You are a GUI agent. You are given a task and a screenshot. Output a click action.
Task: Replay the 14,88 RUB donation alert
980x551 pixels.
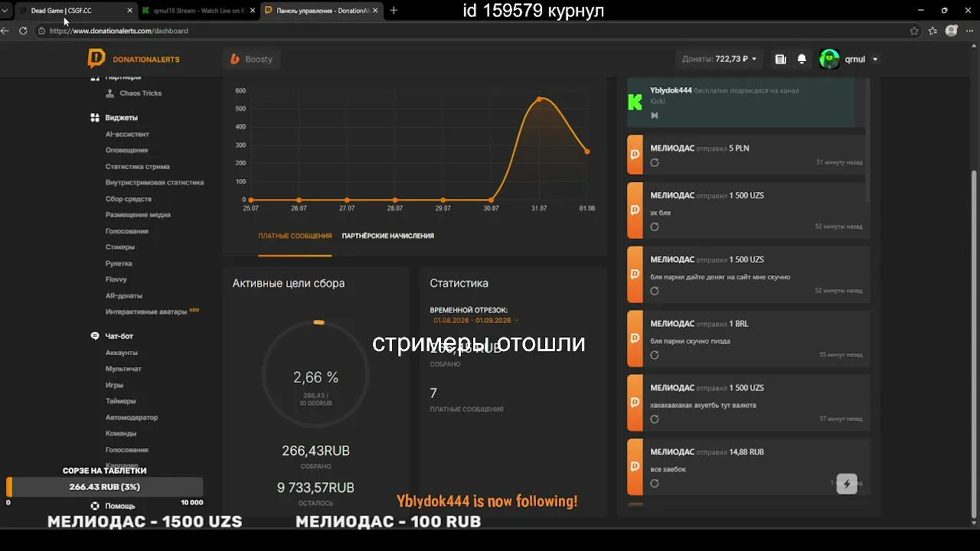point(655,483)
